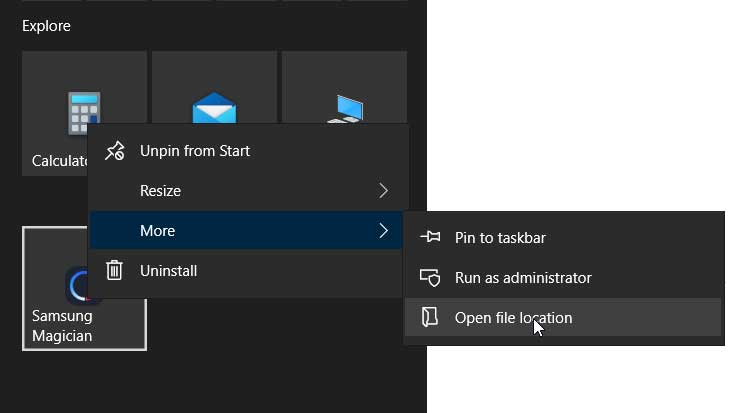This screenshot has height=413, width=731.
Task: Click the Explore group heading
Action: pos(46,26)
